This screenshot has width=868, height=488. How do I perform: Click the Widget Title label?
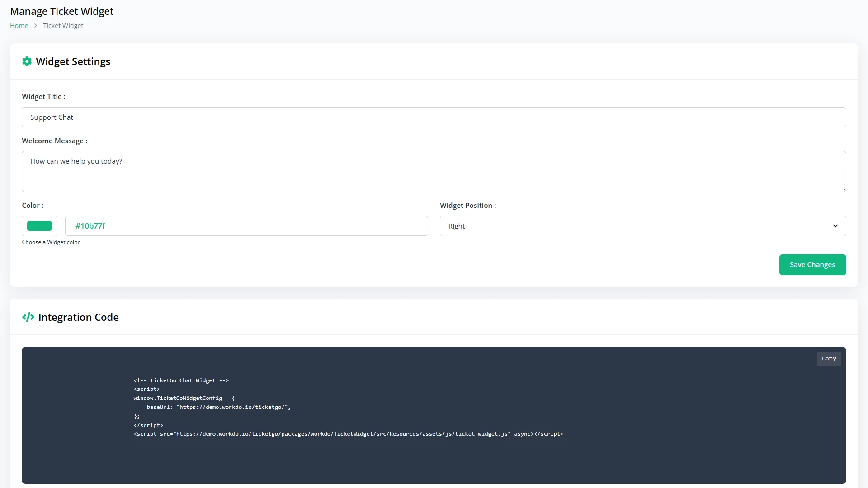(x=43, y=97)
